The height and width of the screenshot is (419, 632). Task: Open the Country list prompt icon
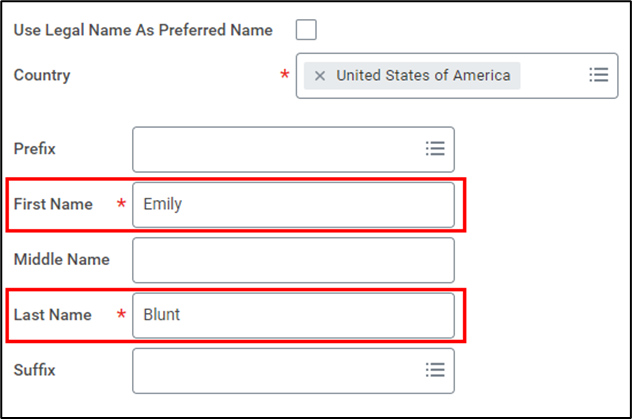pyautogui.click(x=598, y=75)
